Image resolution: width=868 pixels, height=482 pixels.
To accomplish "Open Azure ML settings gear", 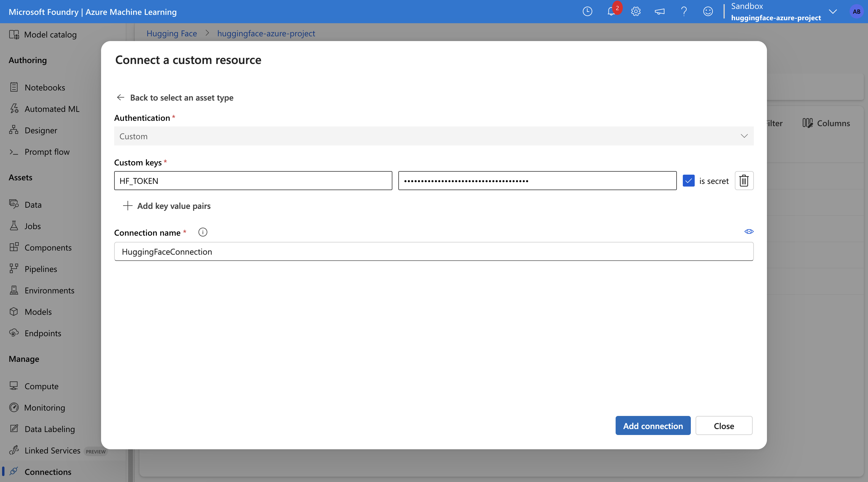I will 636,12.
